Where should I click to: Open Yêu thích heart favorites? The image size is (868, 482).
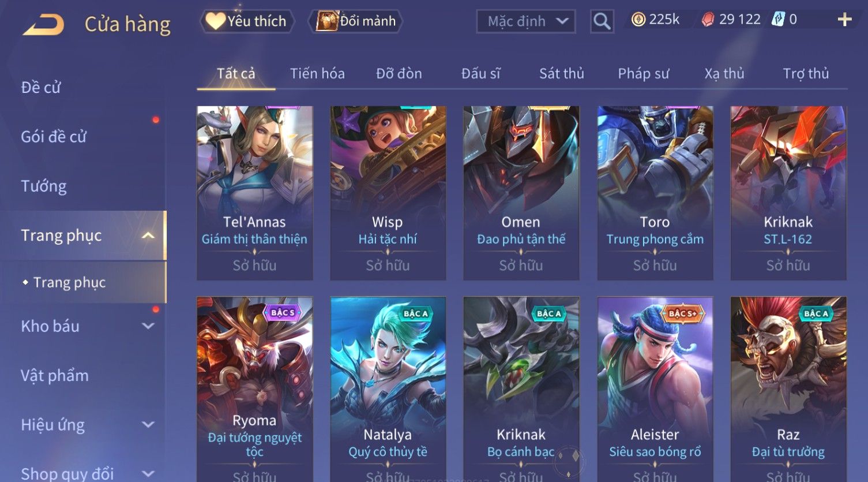pyautogui.click(x=247, y=21)
